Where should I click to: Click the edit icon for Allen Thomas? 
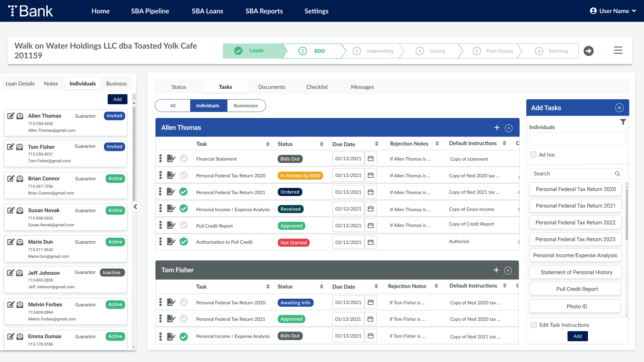pyautogui.click(x=11, y=116)
